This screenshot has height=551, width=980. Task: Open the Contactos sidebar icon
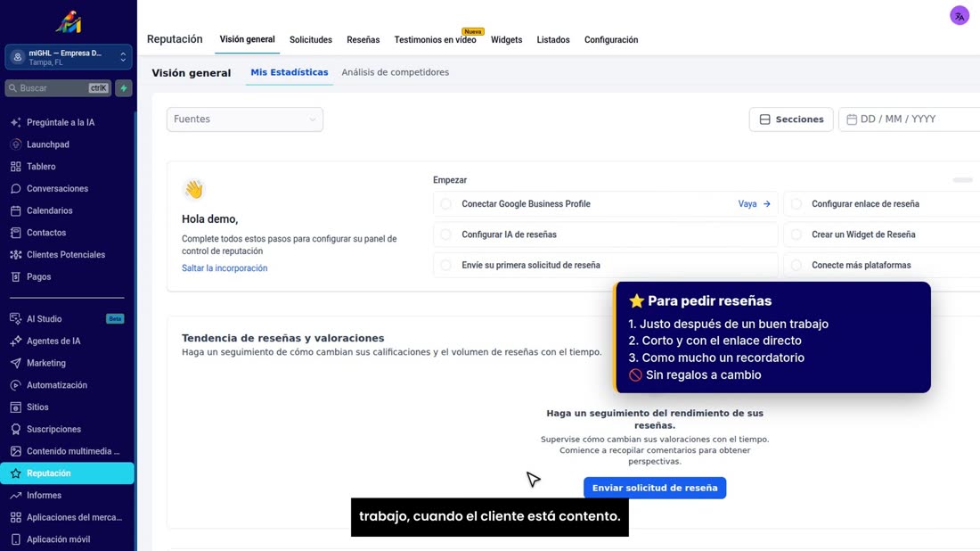[16, 233]
